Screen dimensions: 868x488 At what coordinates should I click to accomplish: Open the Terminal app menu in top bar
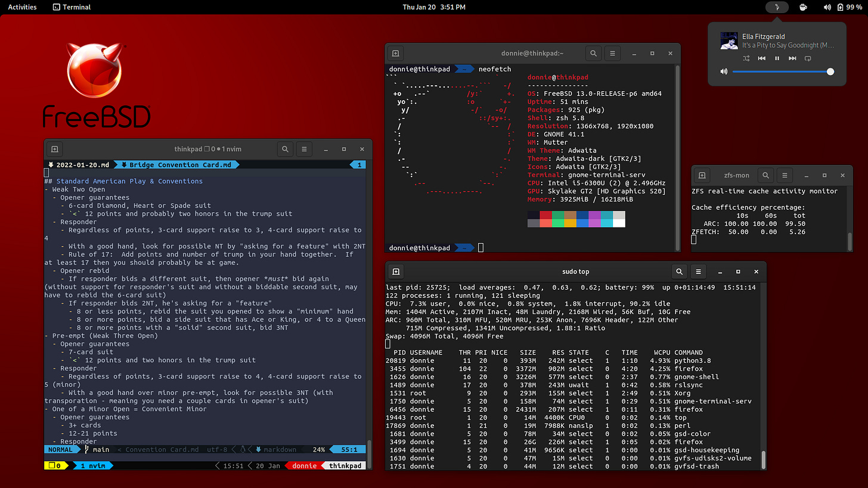tap(72, 7)
